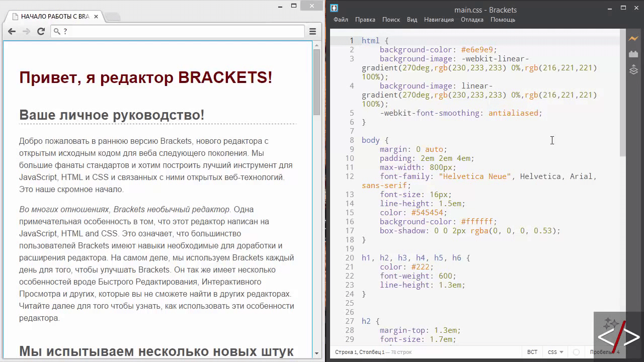Click 'padding: 2em 2em 4em;' line
The height and width of the screenshot is (362, 644).
click(427, 158)
